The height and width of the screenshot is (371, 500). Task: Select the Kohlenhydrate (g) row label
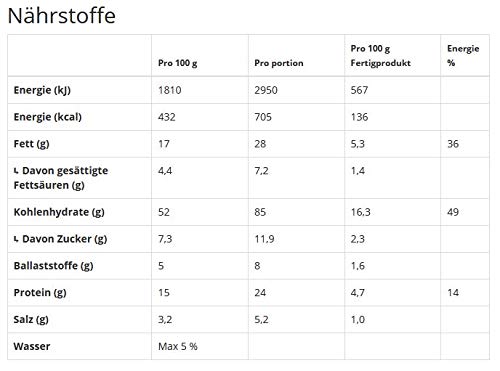click(59, 212)
